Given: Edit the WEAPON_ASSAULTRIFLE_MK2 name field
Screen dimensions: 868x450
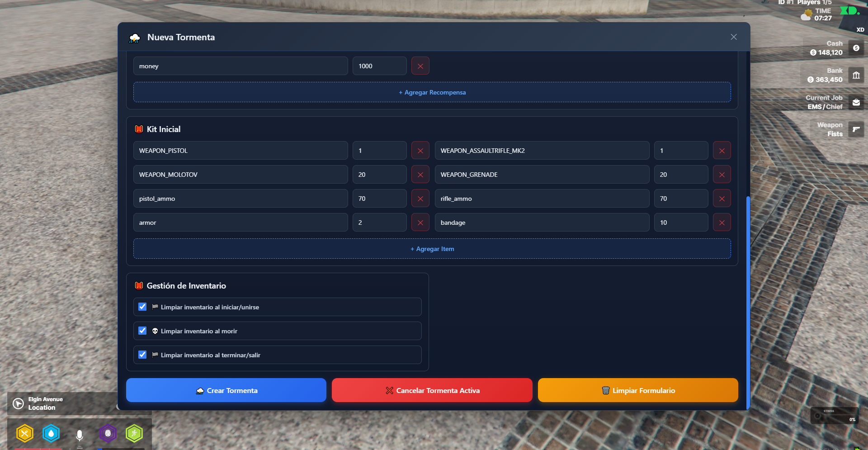Looking at the screenshot, I should pyautogui.click(x=542, y=151).
